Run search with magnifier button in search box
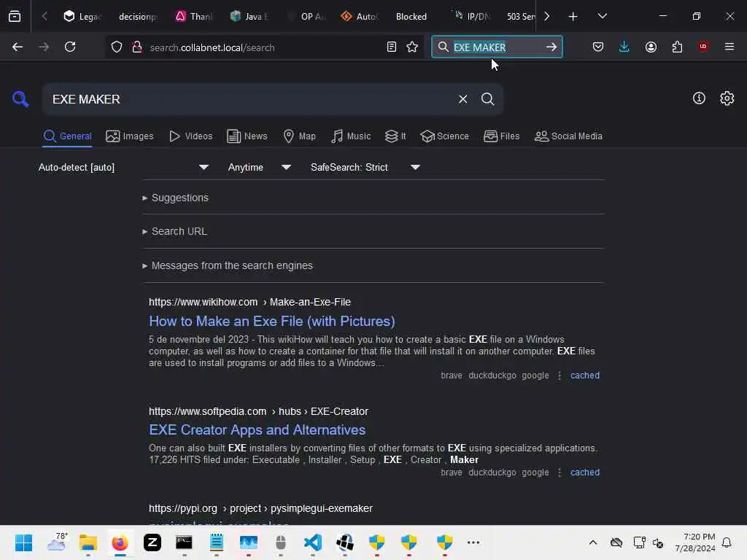This screenshot has width=747, height=560. tap(487, 99)
